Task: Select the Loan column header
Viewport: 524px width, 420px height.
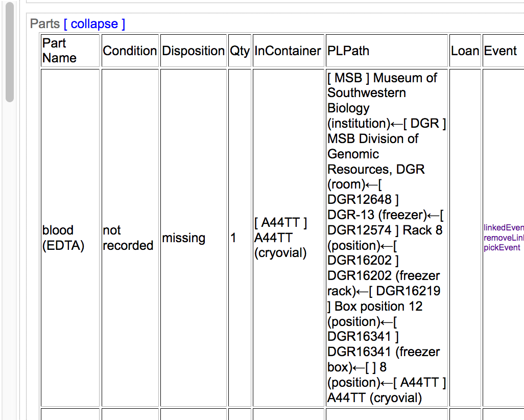Action: (465, 51)
